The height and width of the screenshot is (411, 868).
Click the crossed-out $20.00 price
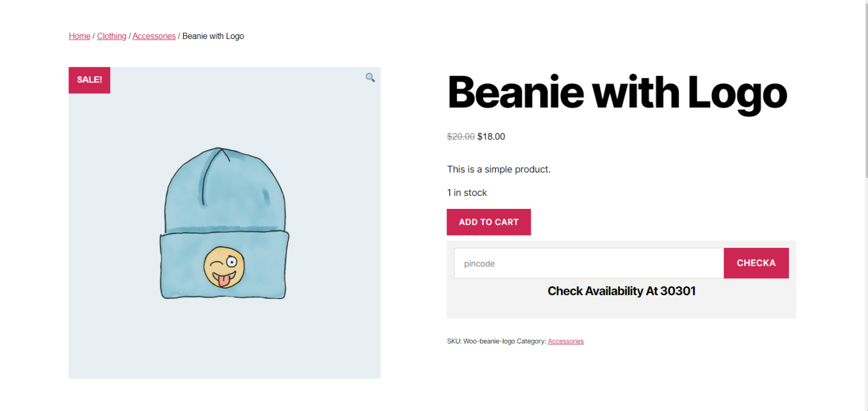click(461, 136)
